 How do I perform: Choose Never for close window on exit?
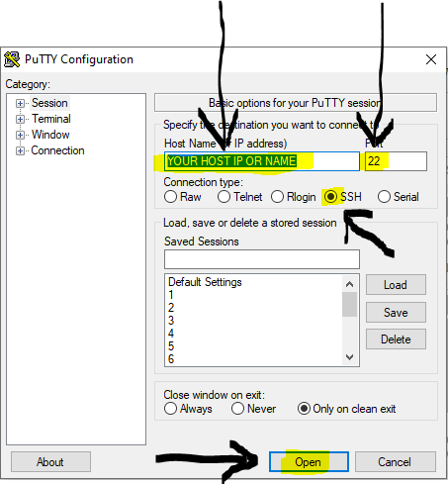point(237,409)
